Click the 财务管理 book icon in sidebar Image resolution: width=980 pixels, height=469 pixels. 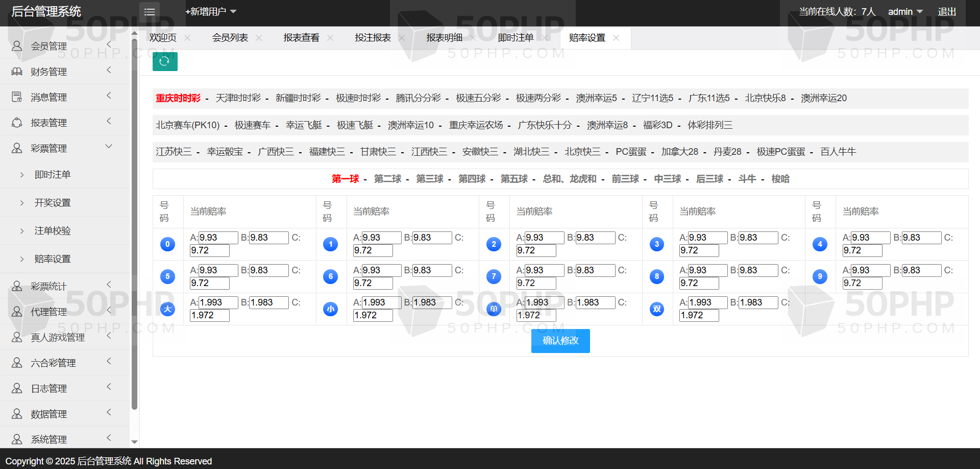coord(17,72)
